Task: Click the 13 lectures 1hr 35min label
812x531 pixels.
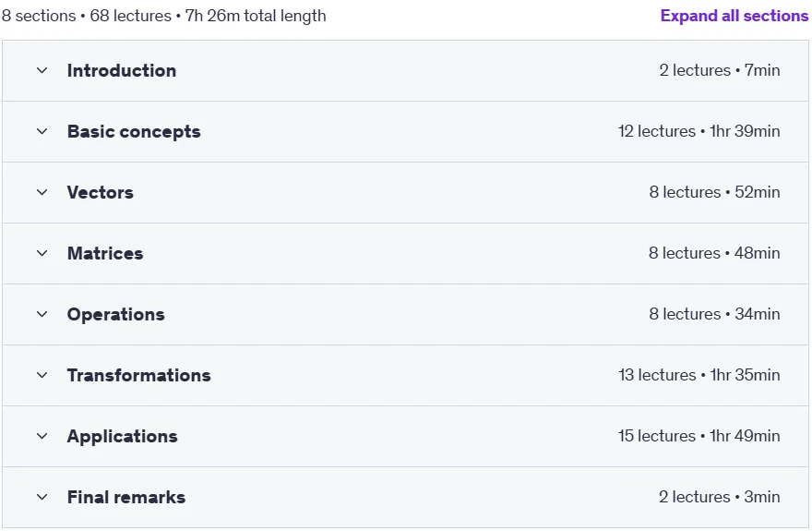Action: [x=699, y=375]
